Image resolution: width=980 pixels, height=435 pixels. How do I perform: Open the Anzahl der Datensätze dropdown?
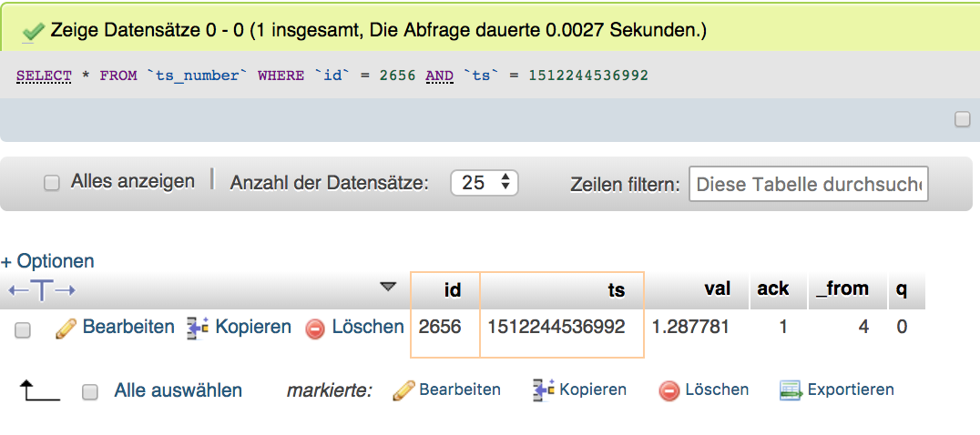click(485, 183)
